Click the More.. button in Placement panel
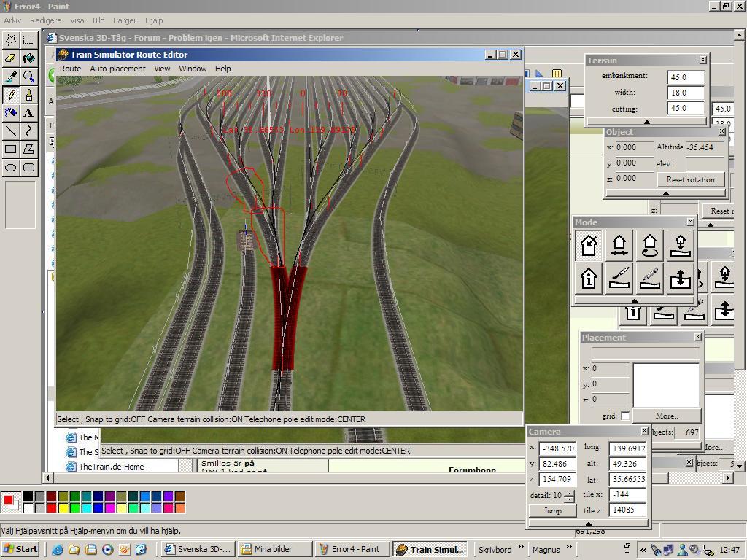747x560 pixels. point(667,416)
